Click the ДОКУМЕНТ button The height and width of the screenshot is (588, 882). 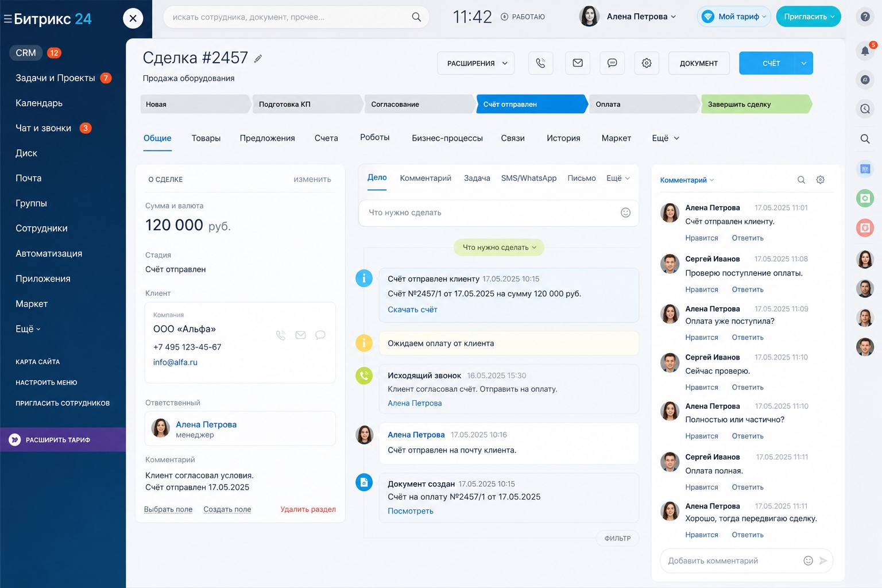(699, 63)
